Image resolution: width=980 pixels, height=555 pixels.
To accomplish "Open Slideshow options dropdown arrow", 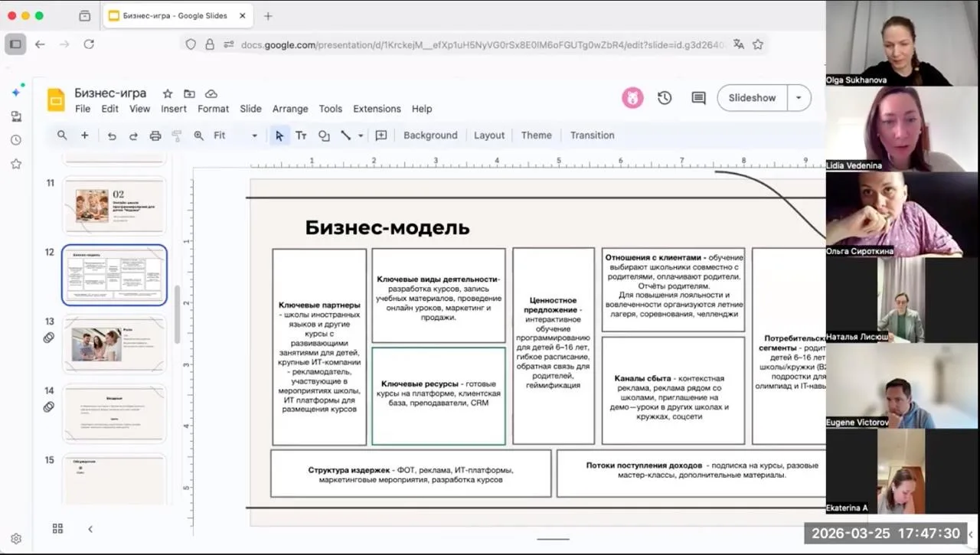I will [x=799, y=98].
